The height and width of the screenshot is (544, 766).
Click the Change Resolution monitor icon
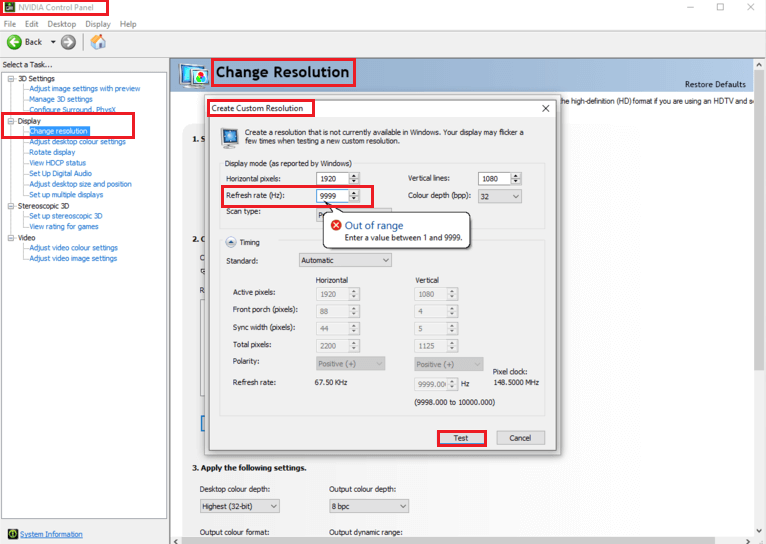point(194,75)
